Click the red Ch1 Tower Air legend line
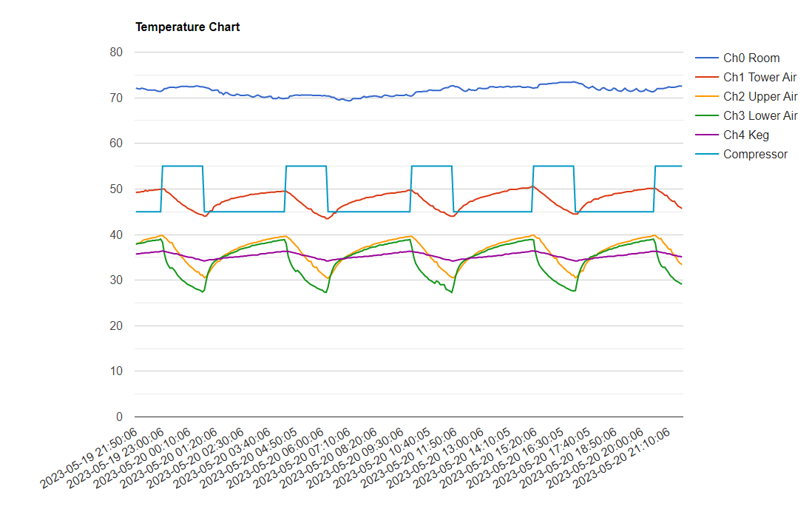The image size is (812, 509). click(707, 77)
